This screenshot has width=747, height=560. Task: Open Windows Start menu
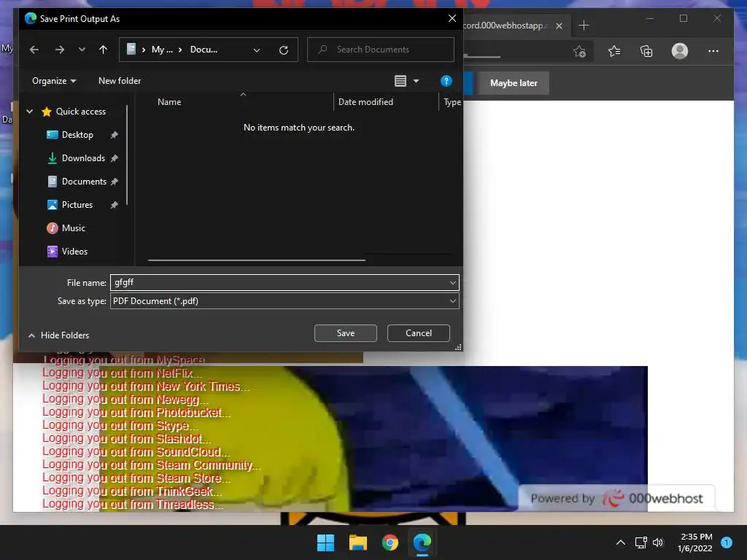[326, 542]
